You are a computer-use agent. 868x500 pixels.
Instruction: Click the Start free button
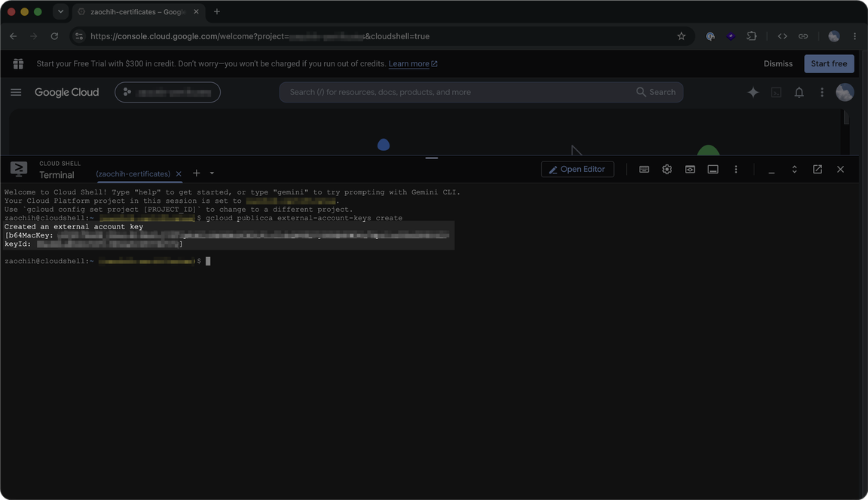pos(829,64)
